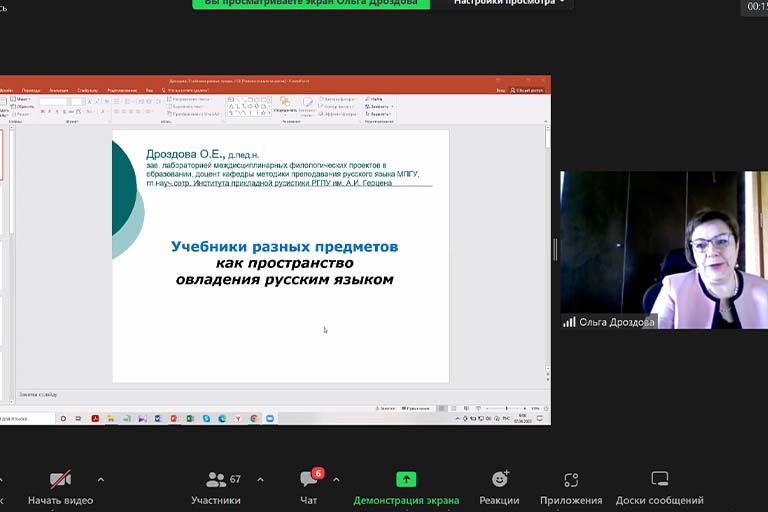Click the Windows taskbar search box

(x=25, y=418)
